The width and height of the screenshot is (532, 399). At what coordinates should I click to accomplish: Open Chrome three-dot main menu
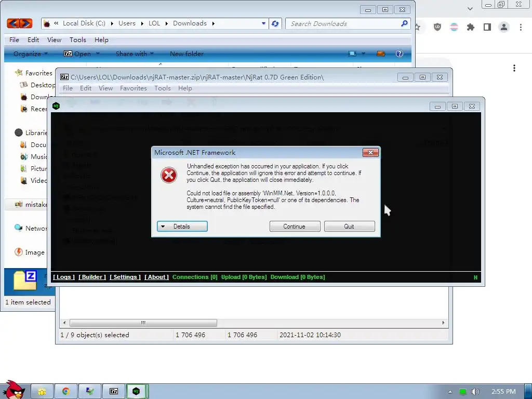[x=521, y=27]
